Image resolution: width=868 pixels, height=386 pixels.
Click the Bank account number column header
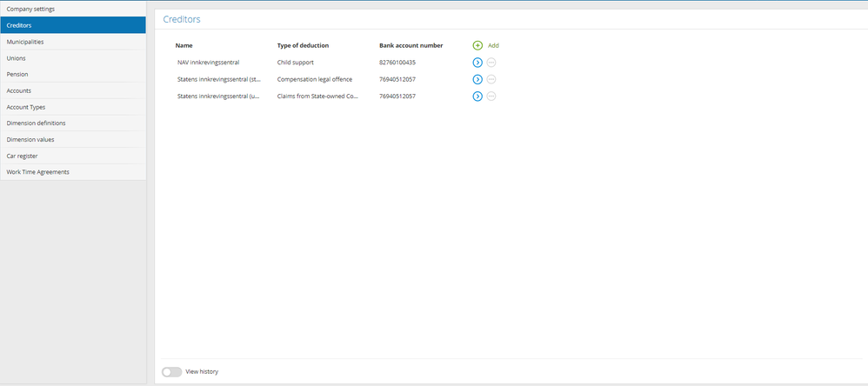coord(411,46)
